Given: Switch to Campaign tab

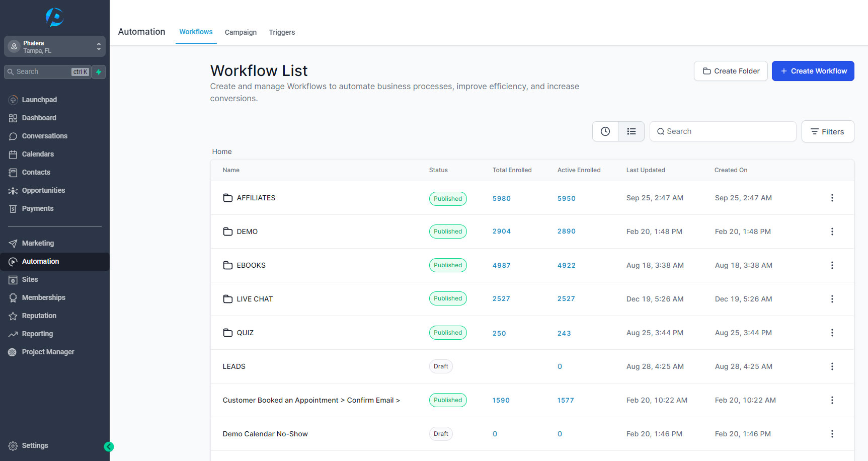Looking at the screenshot, I should pyautogui.click(x=241, y=32).
